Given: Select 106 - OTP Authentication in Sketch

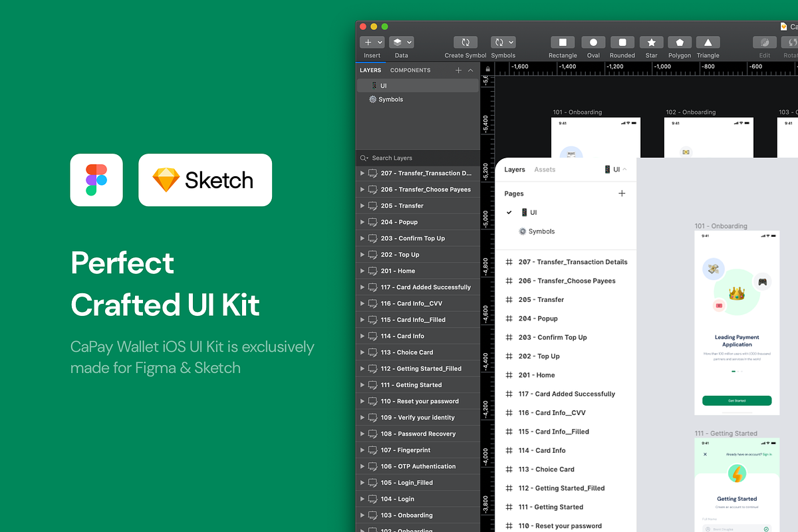Looking at the screenshot, I should click(x=418, y=466).
